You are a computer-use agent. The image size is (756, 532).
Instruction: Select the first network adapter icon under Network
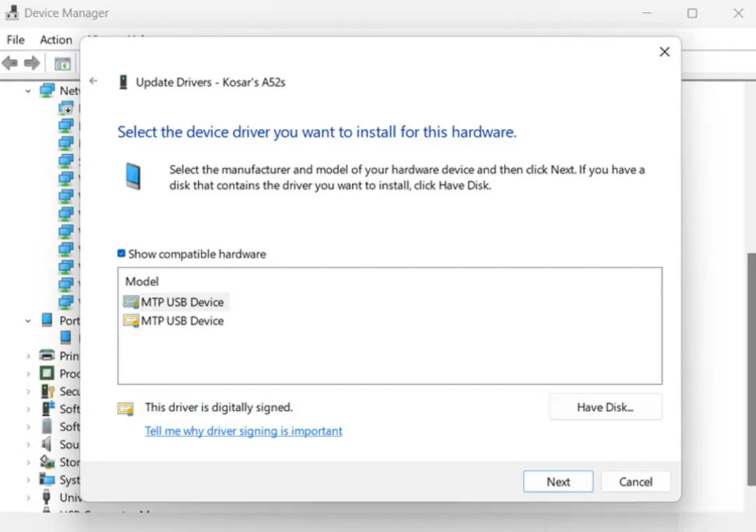[x=66, y=108]
